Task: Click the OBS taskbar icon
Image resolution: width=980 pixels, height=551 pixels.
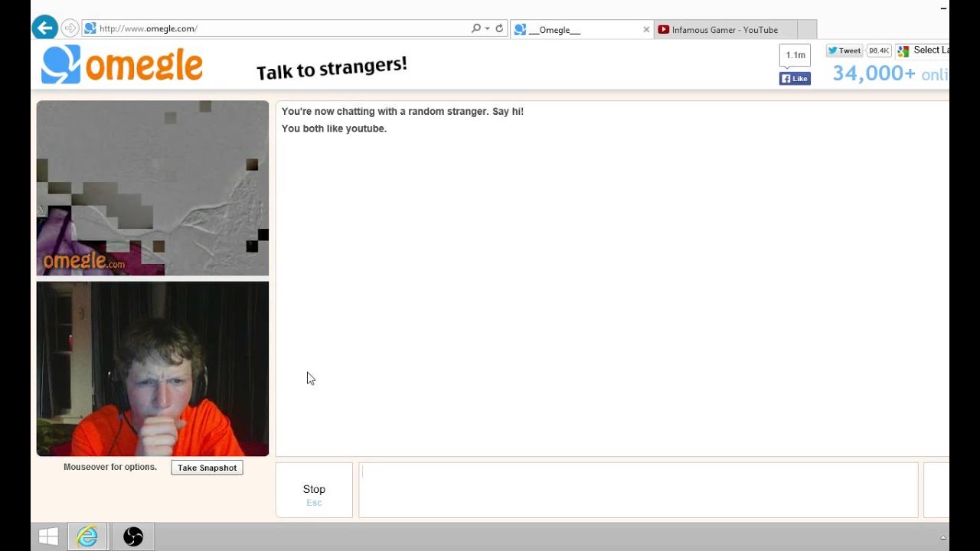Action: (x=133, y=537)
